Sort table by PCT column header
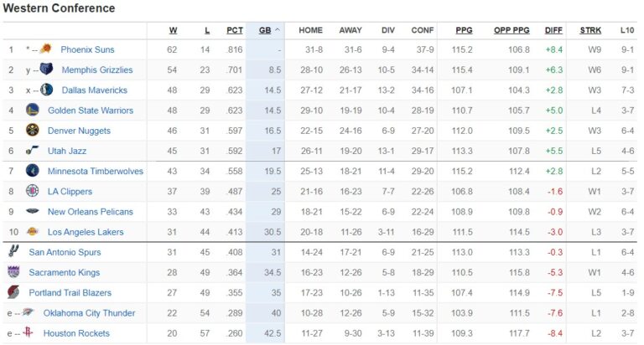Screen dimensions: 644x345 pyautogui.click(x=235, y=30)
